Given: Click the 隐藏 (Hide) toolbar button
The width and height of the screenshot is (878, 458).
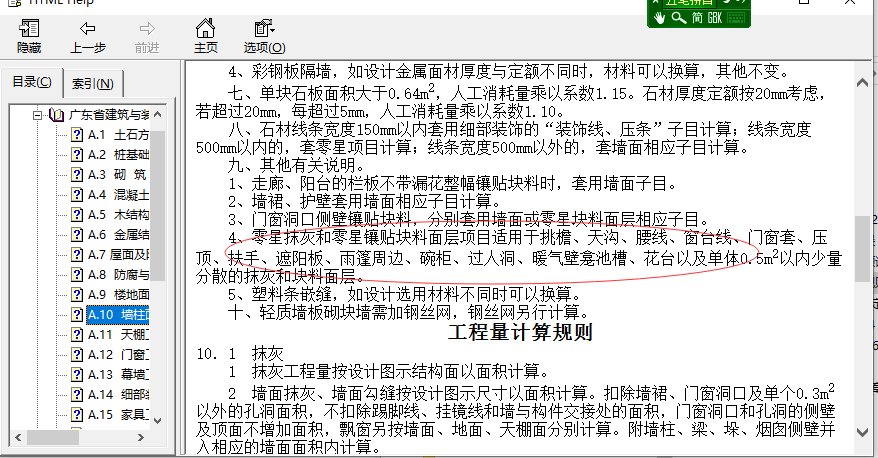Looking at the screenshot, I should pos(29,36).
